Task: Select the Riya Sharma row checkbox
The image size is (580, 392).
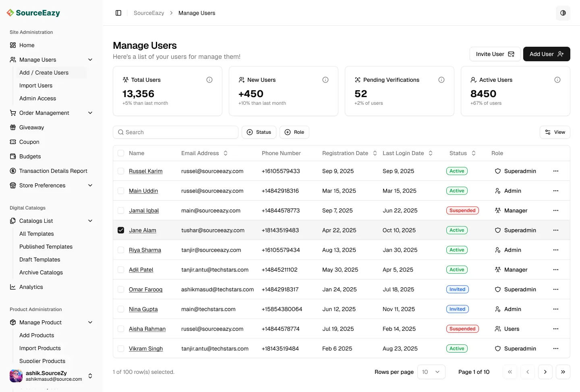Action: click(x=121, y=250)
